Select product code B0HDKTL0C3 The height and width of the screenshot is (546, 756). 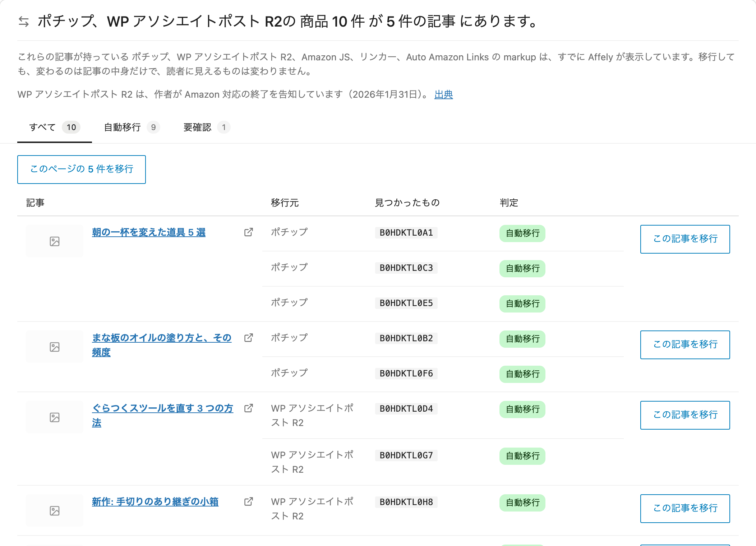click(406, 268)
